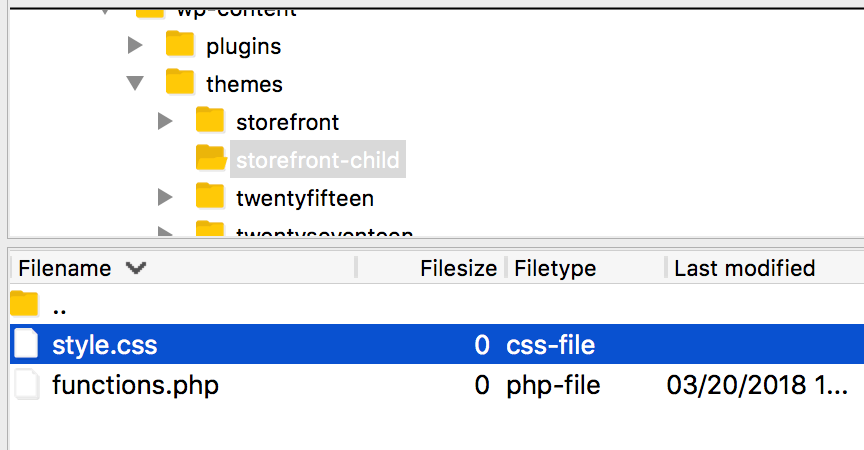Select the style.css file name
864x450 pixels.
(105, 345)
